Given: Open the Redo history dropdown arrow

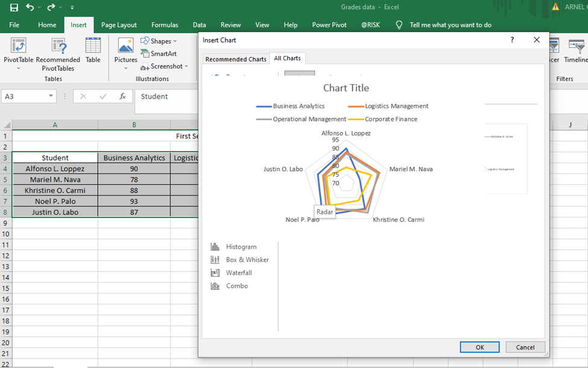Looking at the screenshot, I should (x=61, y=7).
